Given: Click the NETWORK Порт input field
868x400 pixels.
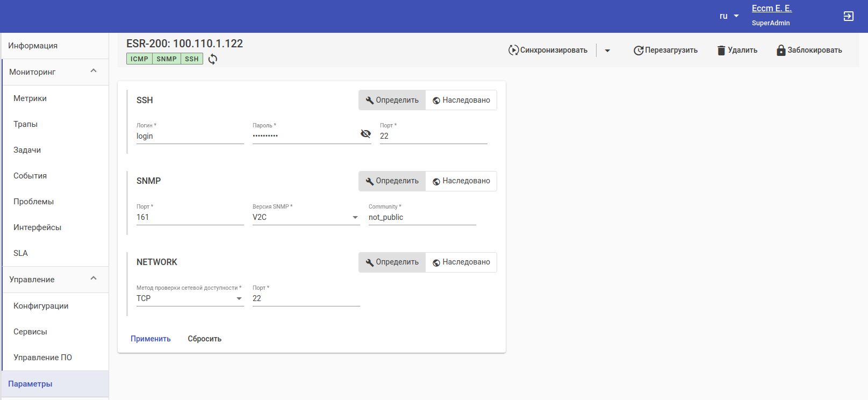Looking at the screenshot, I should [306, 298].
